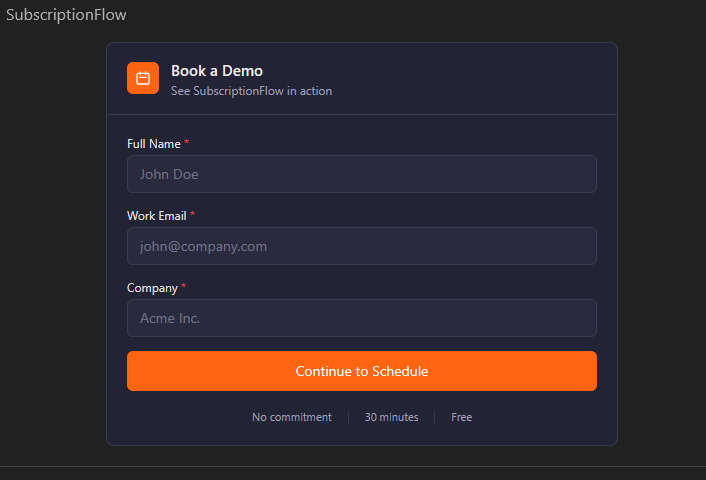
Task: Click the Full Name label
Action: [x=153, y=144]
